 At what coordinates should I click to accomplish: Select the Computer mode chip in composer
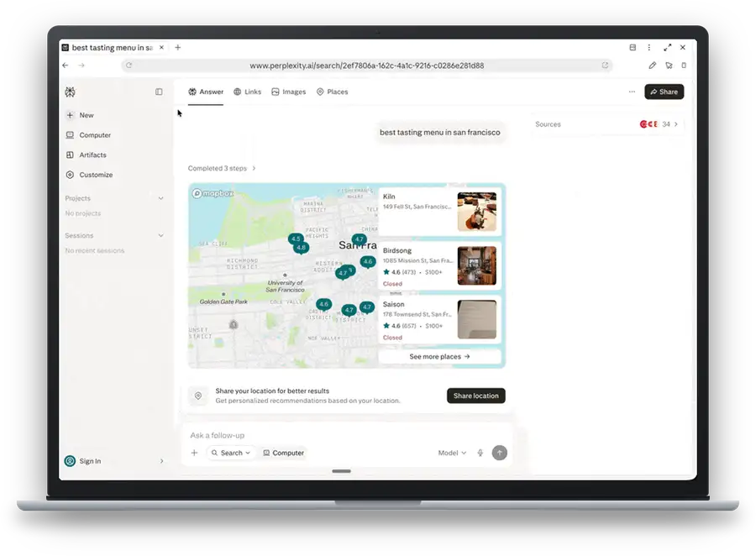point(284,453)
